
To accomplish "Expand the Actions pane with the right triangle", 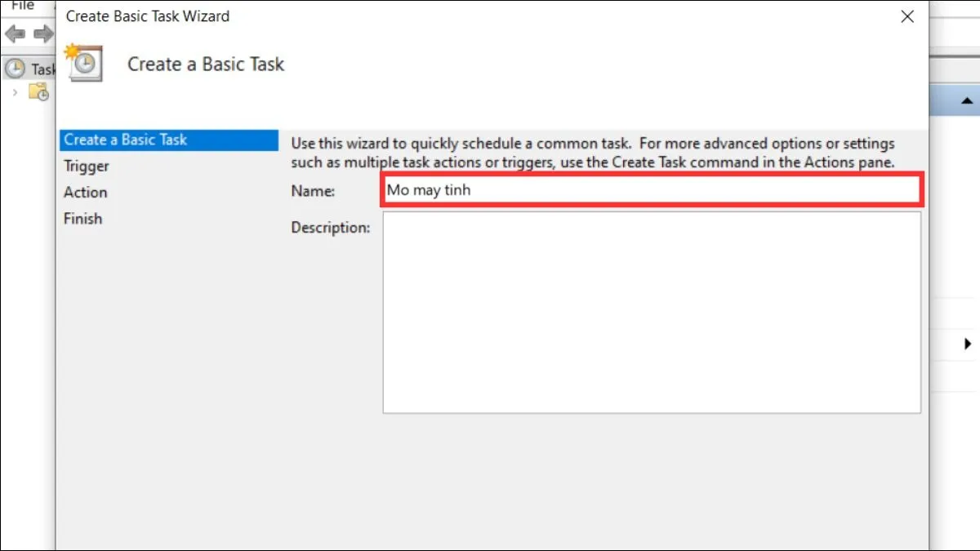I will (967, 344).
